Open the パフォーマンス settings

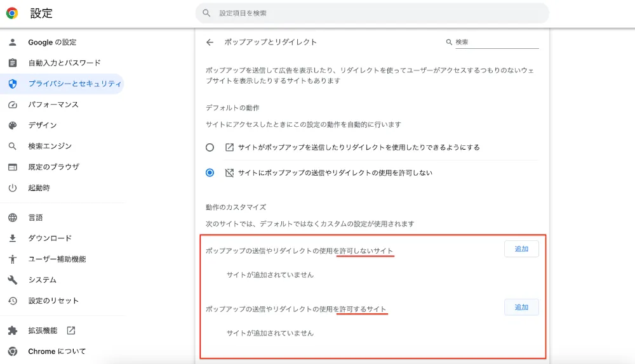[53, 105]
